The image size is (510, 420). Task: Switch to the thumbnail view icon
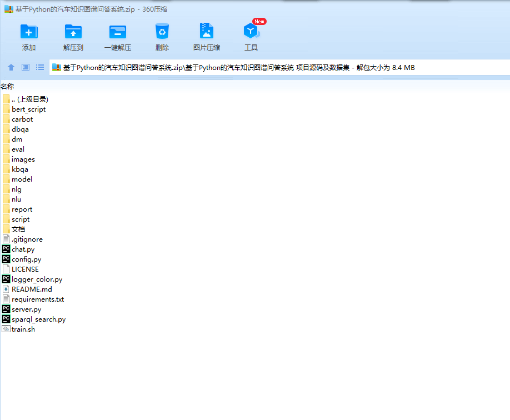(26, 67)
